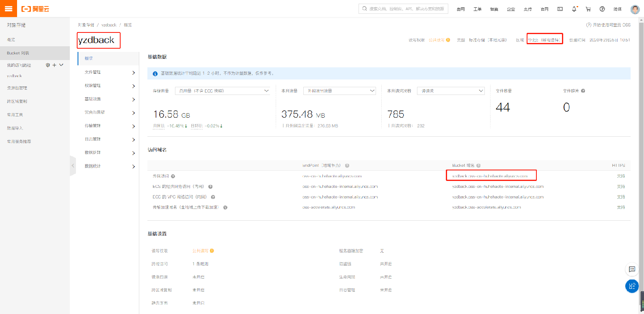Viewport: 644px width, 314px height.
Task: Click the 企业 top navigation link
Action: (511, 9)
